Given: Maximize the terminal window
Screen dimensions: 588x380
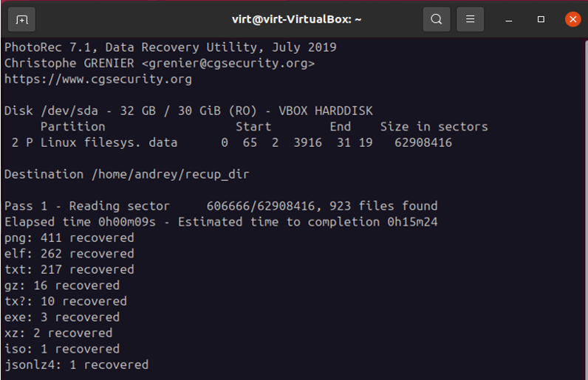Looking at the screenshot, I should pos(541,19).
